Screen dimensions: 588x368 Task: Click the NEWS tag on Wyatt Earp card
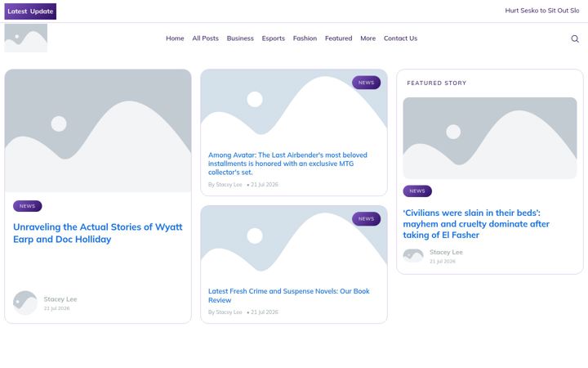coord(28,206)
